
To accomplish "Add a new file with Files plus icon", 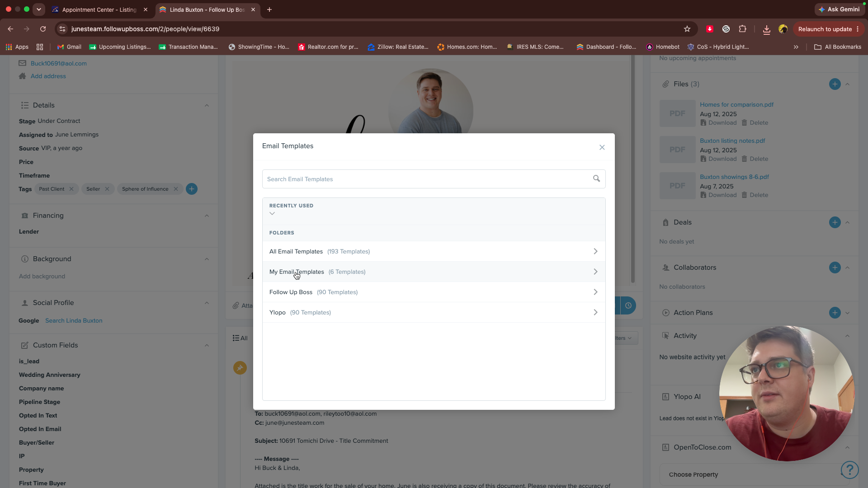I will point(835,84).
